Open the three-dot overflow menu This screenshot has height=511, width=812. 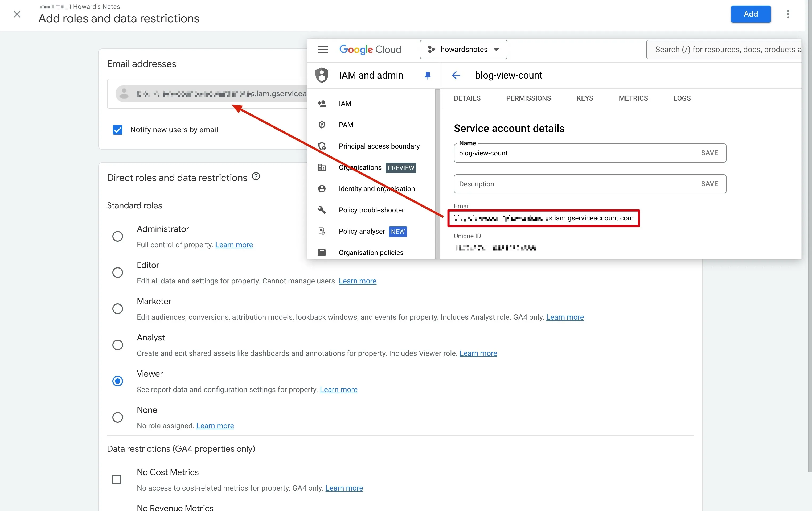788,14
